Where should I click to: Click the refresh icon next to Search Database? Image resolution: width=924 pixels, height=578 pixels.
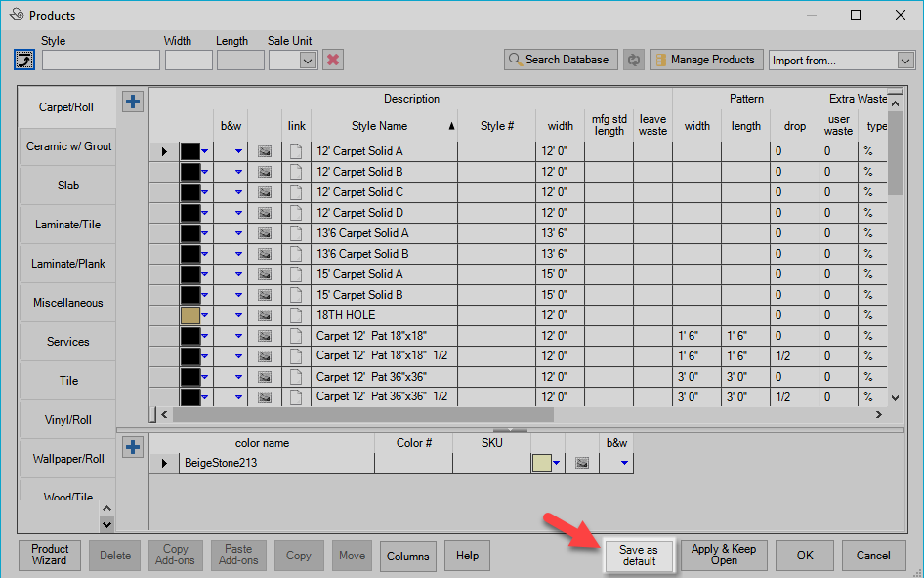(634, 60)
